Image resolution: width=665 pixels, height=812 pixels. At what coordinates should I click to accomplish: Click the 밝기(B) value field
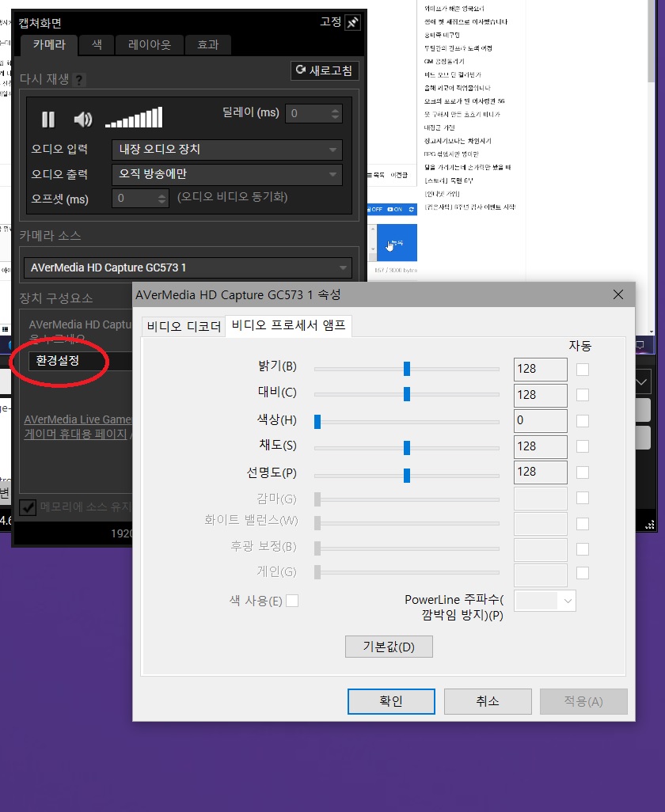(540, 370)
